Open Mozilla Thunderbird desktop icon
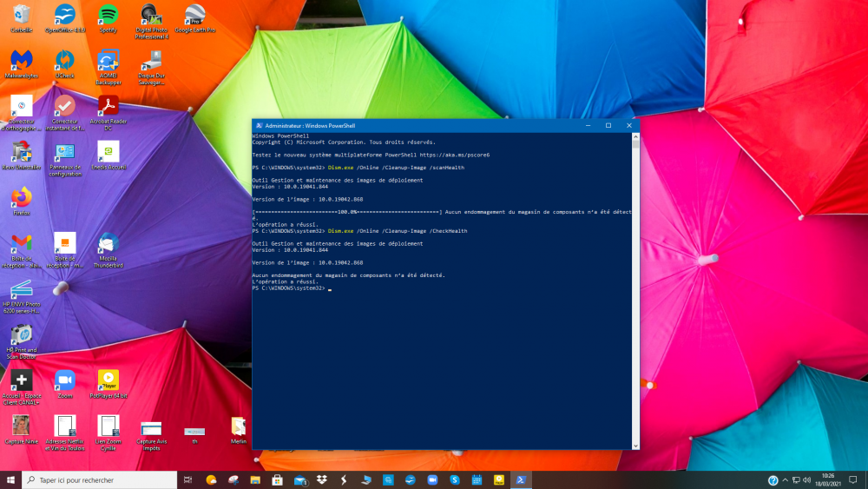 (108, 244)
